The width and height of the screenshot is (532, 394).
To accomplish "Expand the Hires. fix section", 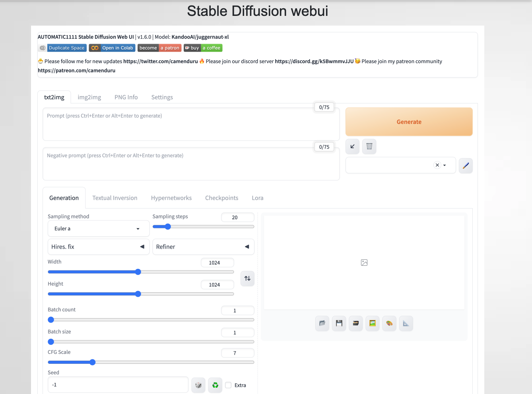I will tap(98, 247).
